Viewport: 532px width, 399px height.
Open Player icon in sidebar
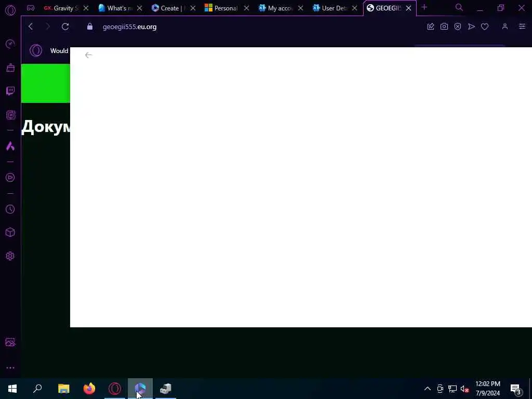[10, 178]
